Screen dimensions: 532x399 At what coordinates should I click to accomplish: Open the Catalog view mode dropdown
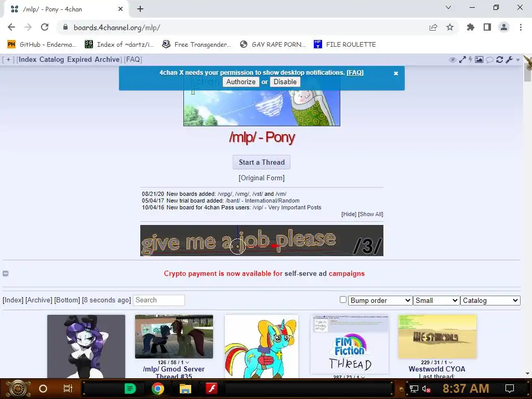pos(490,301)
